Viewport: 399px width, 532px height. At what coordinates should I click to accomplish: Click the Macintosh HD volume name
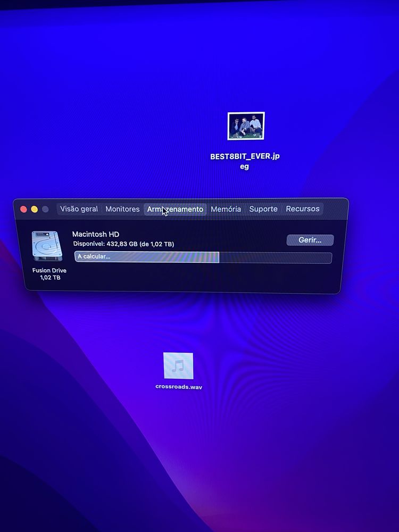tap(96, 234)
